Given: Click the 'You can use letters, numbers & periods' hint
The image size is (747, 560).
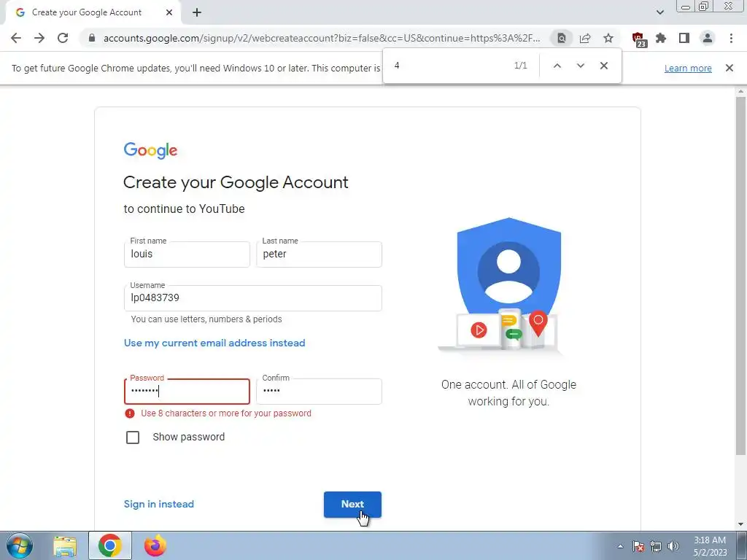Looking at the screenshot, I should 206,319.
